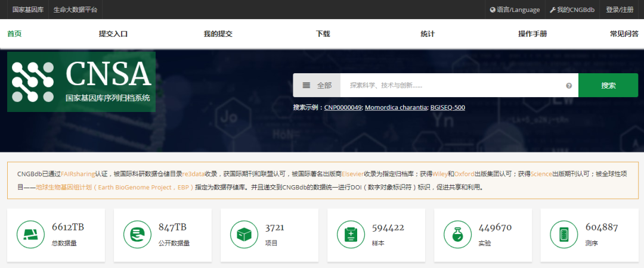The width and height of the screenshot is (644, 268).
Task: Open the 提交入口 menu item
Action: pos(113,34)
